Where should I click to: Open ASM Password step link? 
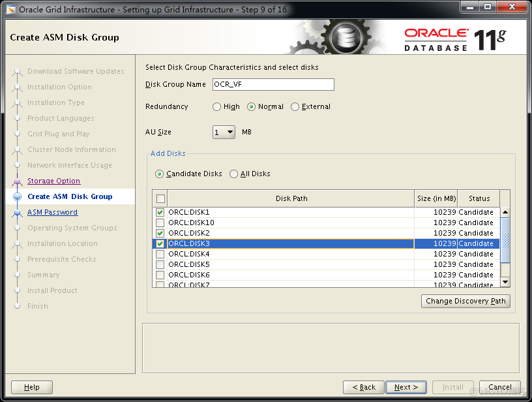coord(53,212)
